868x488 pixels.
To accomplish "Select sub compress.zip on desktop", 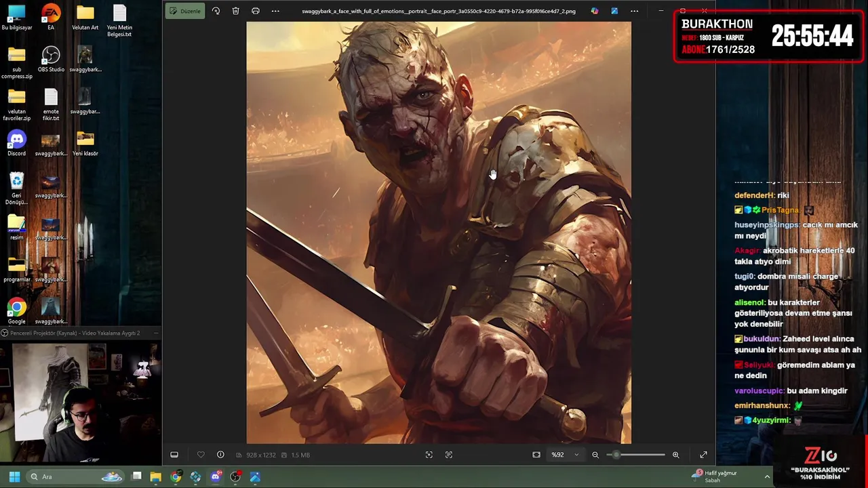I will click(x=16, y=63).
